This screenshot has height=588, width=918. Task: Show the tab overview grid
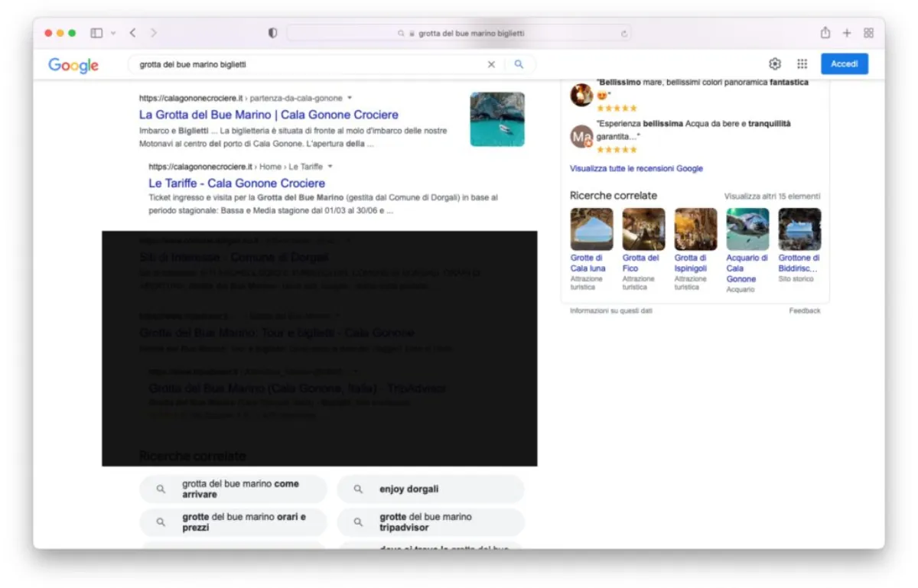[868, 33]
